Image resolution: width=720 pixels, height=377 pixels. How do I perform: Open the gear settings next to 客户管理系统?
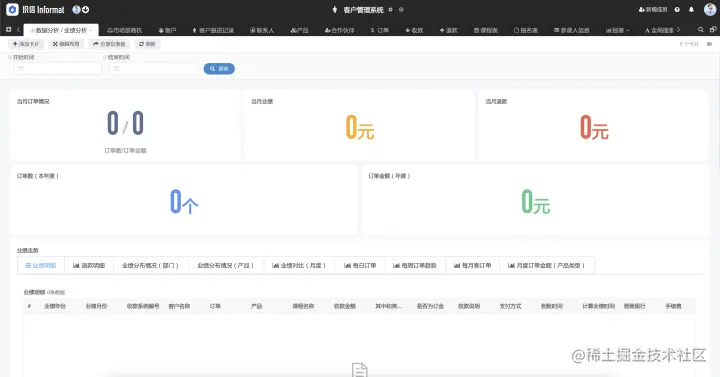tap(390, 10)
